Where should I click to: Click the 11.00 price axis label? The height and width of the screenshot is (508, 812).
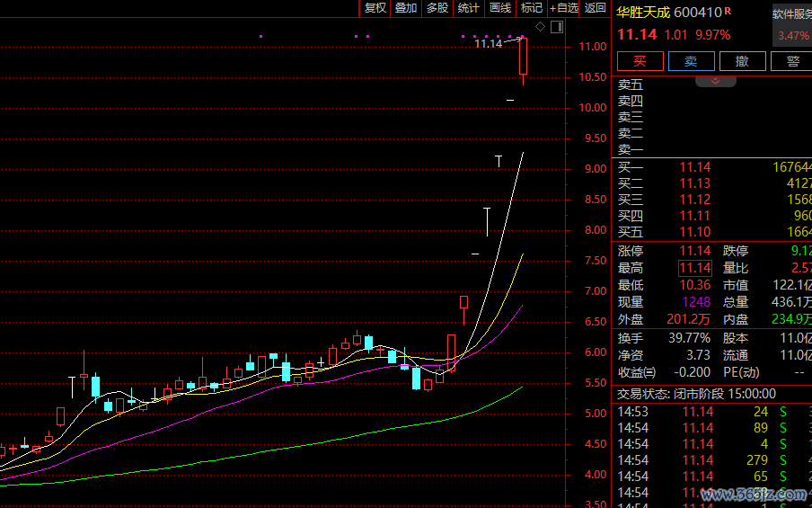click(593, 47)
